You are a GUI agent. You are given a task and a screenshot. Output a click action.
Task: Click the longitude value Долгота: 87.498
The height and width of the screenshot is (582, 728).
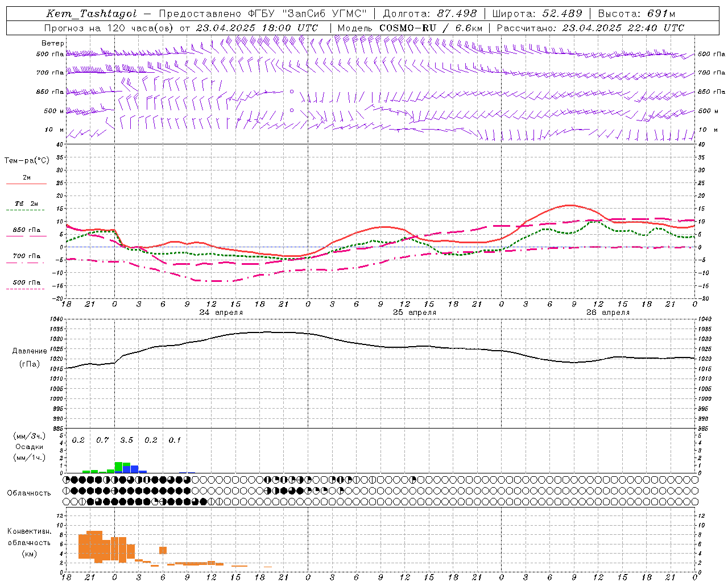coord(430,14)
